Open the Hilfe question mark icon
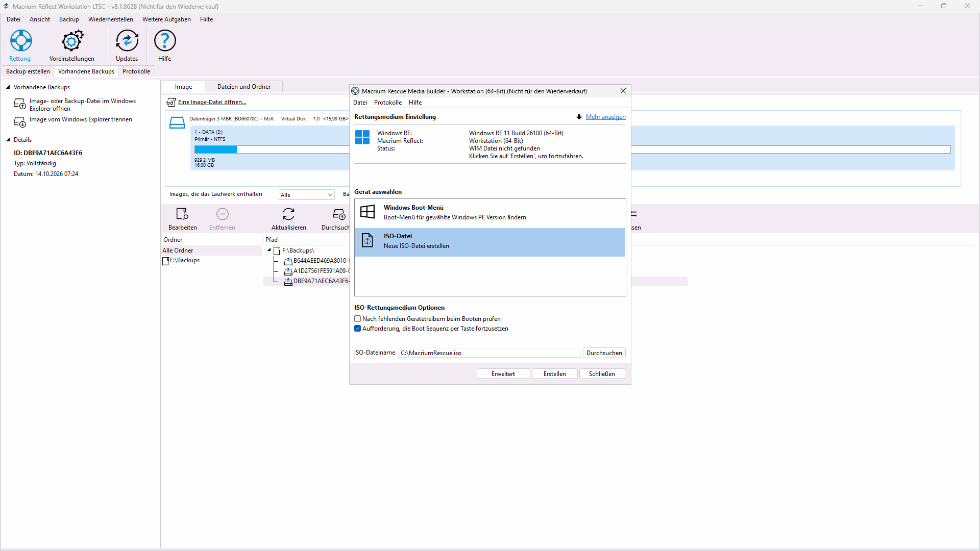The width and height of the screenshot is (980, 551). pos(165,45)
